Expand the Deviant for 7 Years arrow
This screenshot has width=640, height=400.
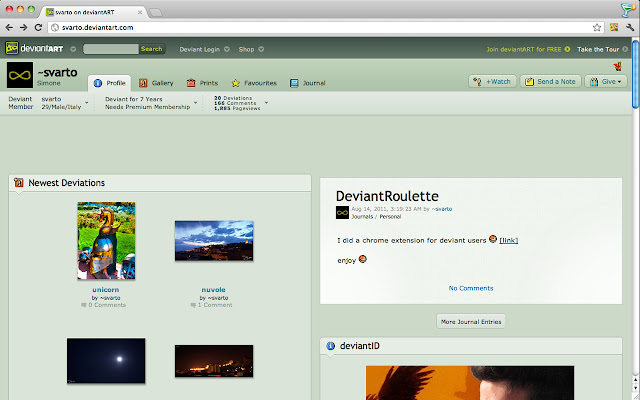click(196, 102)
